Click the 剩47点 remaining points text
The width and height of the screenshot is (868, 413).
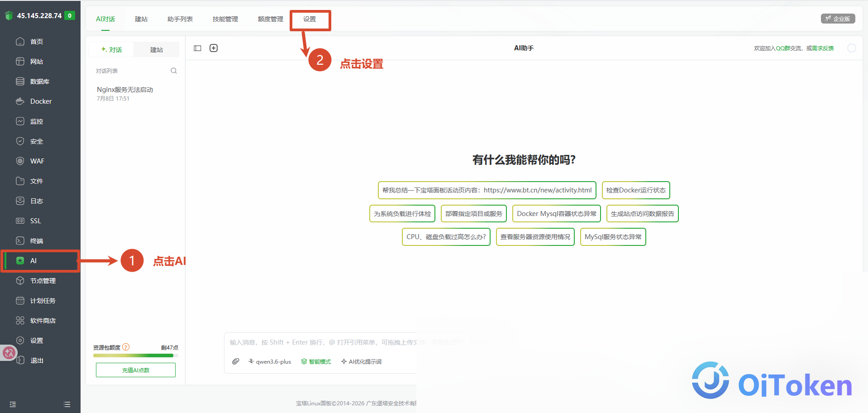point(170,347)
